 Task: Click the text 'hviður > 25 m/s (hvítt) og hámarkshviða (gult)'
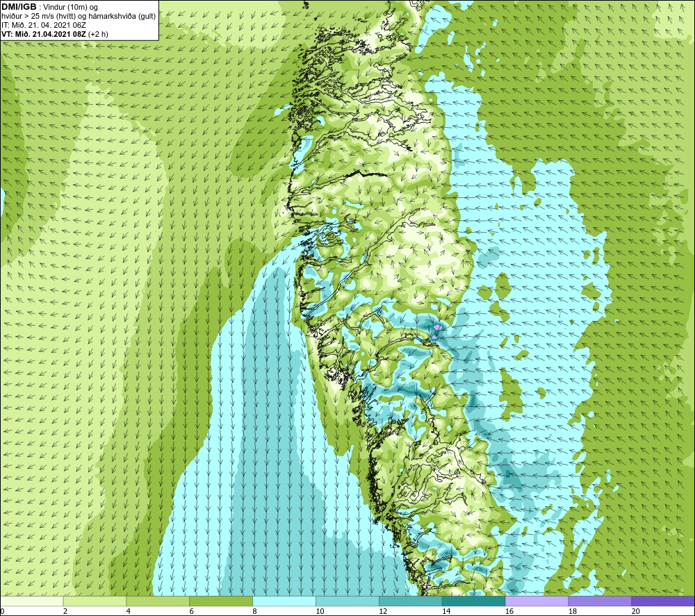click(x=79, y=17)
